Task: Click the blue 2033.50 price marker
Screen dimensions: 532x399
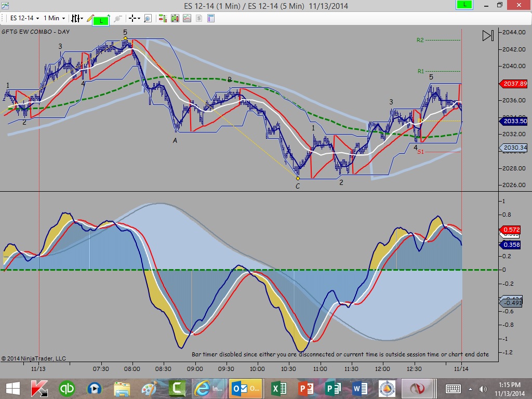Action: tap(513, 121)
